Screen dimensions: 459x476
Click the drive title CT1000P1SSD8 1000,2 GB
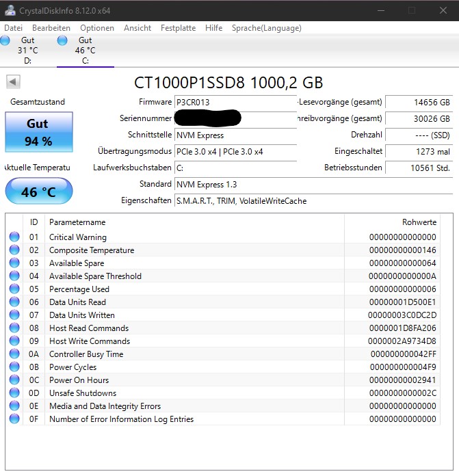(x=228, y=83)
